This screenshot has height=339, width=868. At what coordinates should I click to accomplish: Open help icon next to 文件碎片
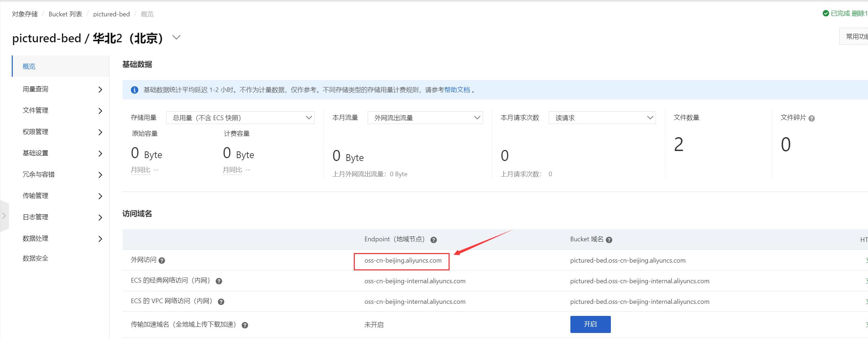[812, 118]
